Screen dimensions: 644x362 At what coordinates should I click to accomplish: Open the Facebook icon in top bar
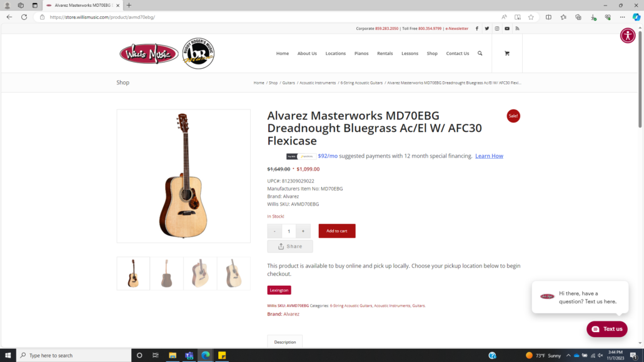point(477,29)
